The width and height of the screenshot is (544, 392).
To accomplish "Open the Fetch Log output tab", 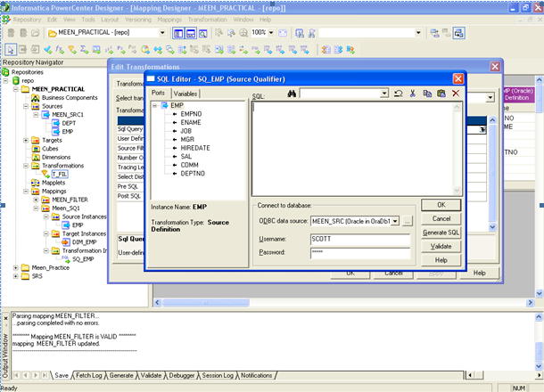I will pyautogui.click(x=89, y=375).
